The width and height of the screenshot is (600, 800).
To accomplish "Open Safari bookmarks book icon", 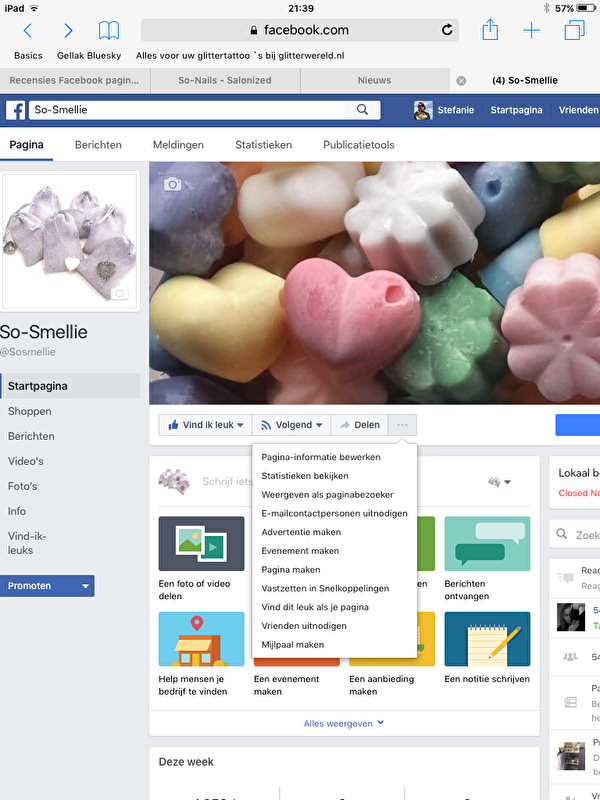I will point(108,31).
